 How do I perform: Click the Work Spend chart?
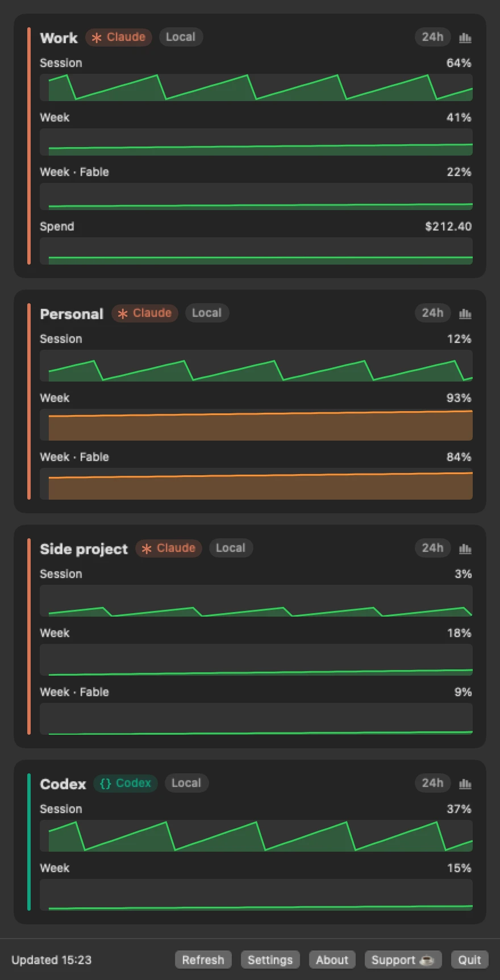point(256,251)
